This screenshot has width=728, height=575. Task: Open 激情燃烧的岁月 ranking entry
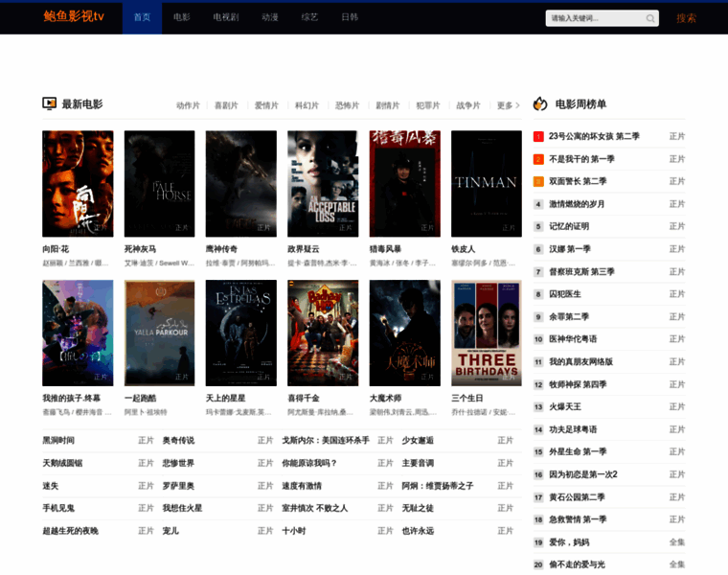click(x=577, y=204)
